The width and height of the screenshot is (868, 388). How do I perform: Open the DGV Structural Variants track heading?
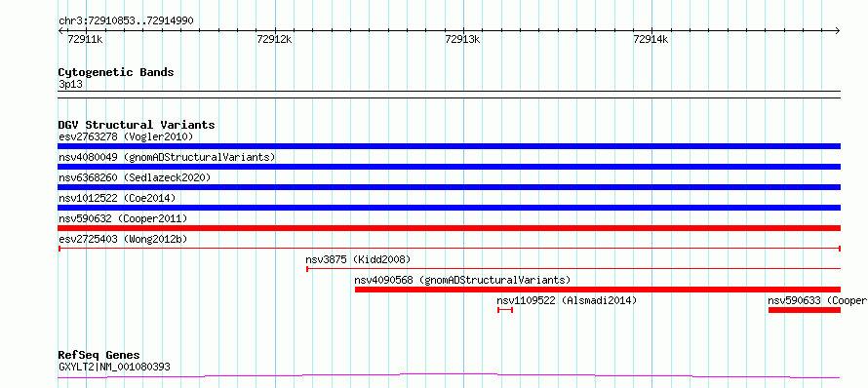click(x=137, y=125)
